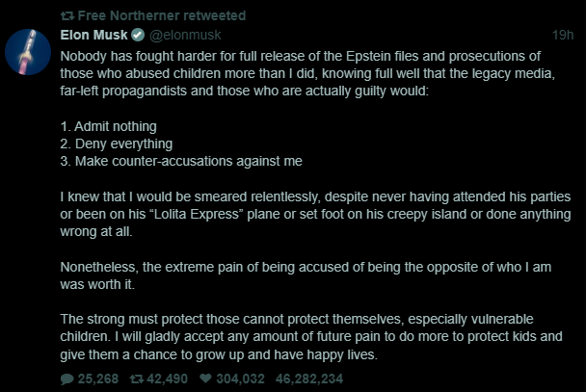Image resolution: width=586 pixels, height=392 pixels.
Task: Open the Elon Musk display name link
Action: tap(93, 36)
